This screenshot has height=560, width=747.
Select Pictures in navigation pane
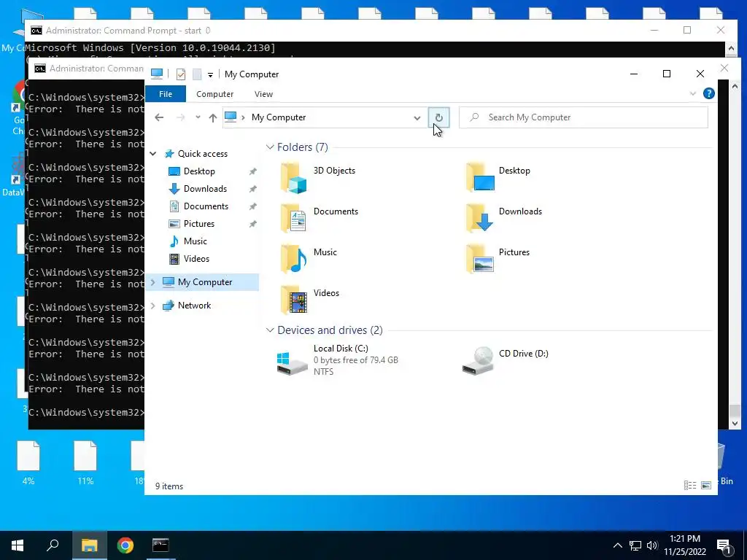[x=198, y=224]
